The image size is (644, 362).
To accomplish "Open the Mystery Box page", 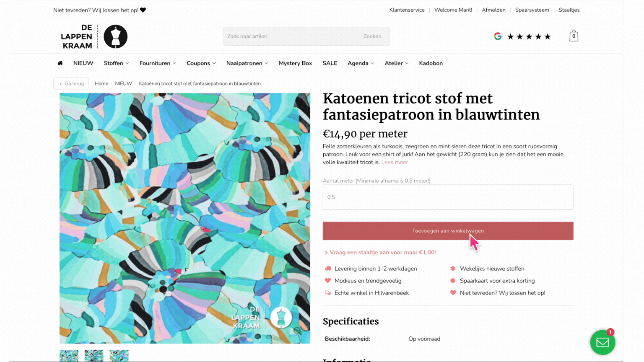I will (x=295, y=63).
